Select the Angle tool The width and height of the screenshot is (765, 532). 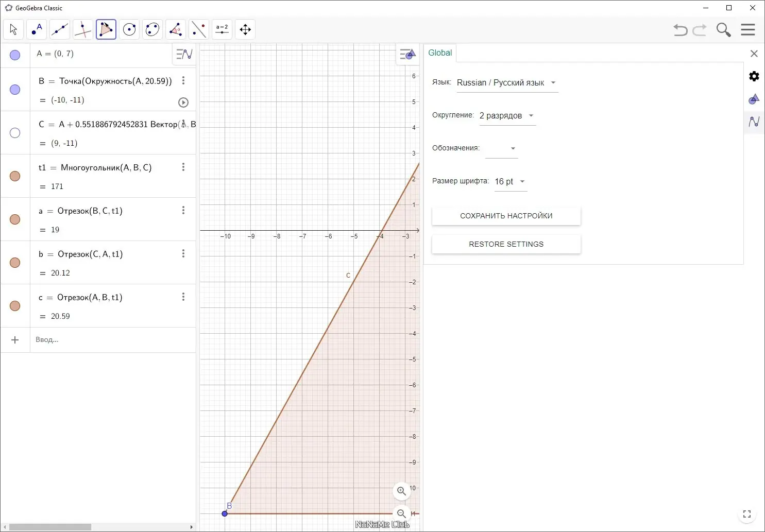(176, 29)
